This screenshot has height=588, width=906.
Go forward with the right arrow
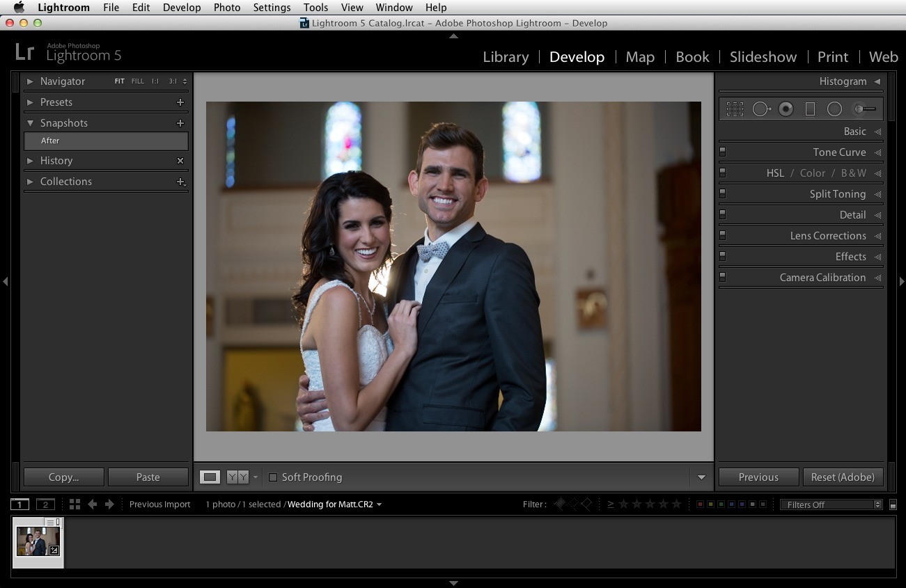109,504
